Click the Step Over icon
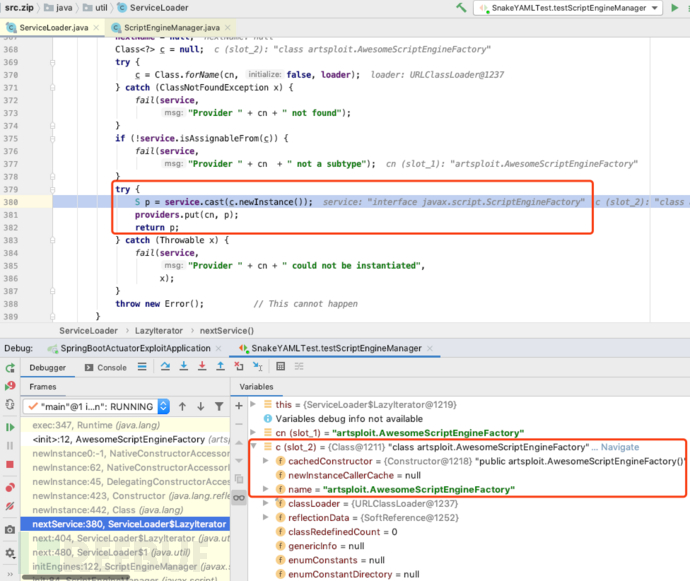Image resolution: width=690 pixels, height=581 pixels. click(x=165, y=366)
